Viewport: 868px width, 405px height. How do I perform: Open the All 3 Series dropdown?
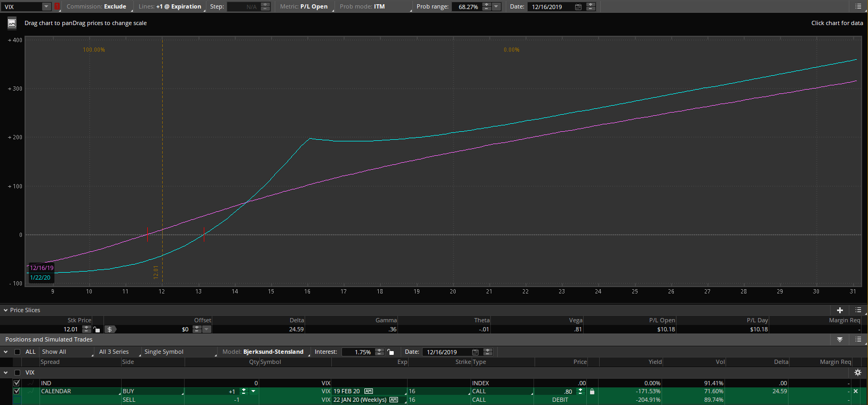pos(118,352)
